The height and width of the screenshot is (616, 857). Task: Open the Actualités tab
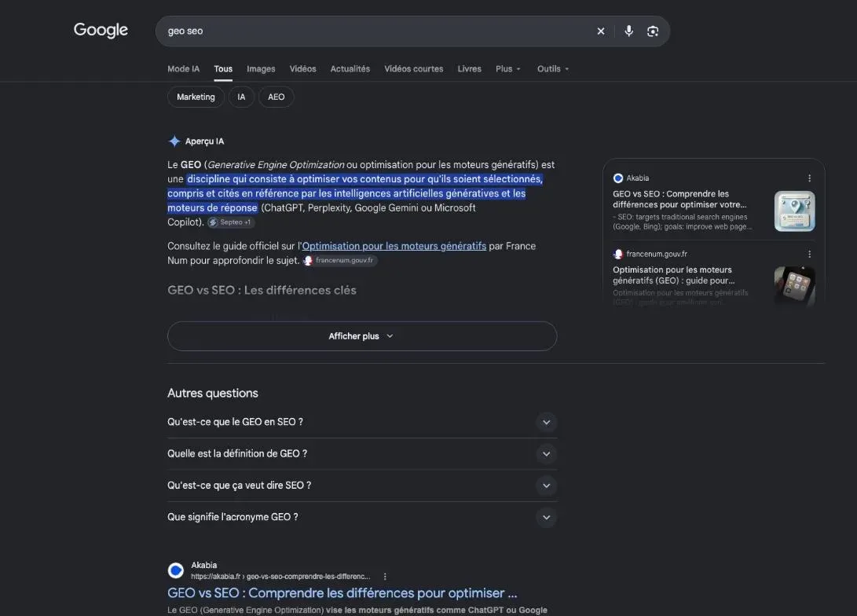(350, 69)
